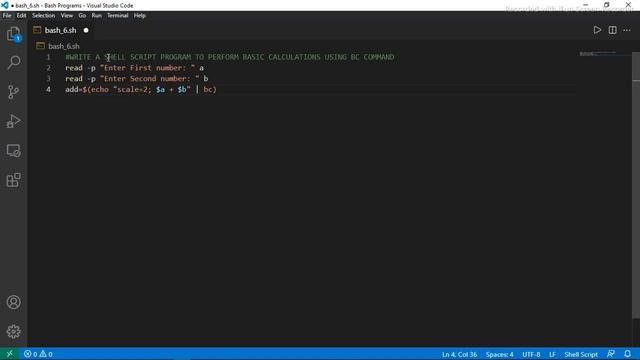Click the "Enter Second number: " string

click(149, 78)
